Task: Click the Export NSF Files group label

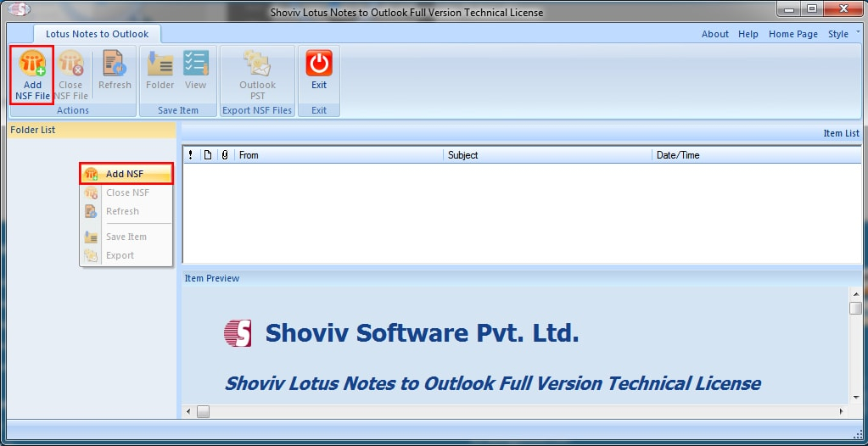Action: pyautogui.click(x=257, y=110)
